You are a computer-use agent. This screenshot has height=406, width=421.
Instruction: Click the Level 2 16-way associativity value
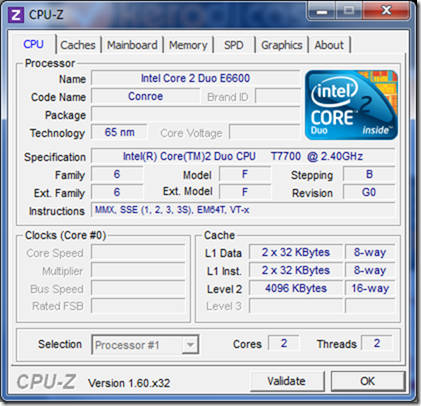370,288
